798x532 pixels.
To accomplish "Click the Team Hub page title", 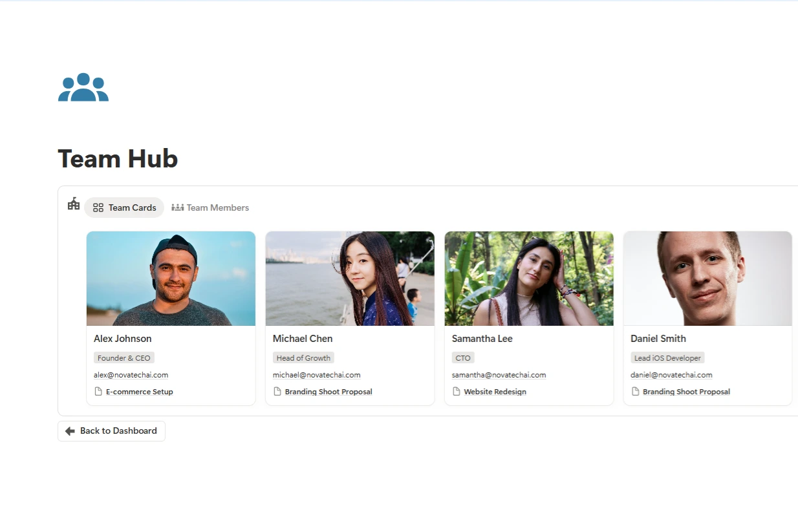I will click(118, 159).
